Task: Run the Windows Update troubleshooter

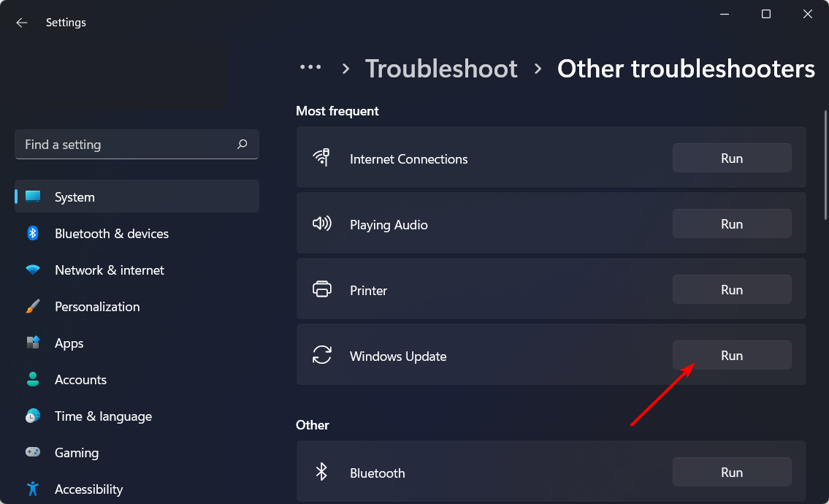Action: click(731, 356)
